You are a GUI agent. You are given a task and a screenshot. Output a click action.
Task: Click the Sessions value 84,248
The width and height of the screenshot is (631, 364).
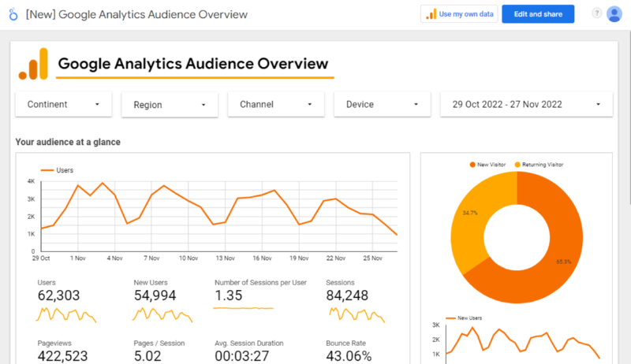click(347, 295)
